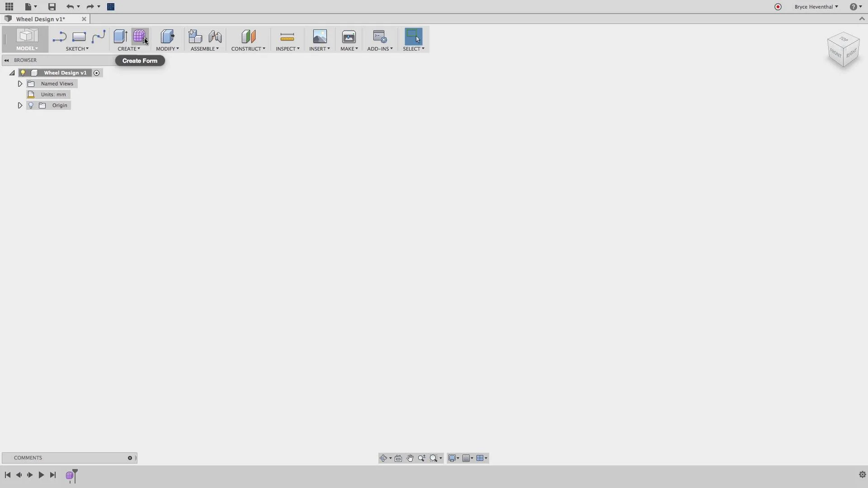The height and width of the screenshot is (488, 868).
Task: Click the Joint assemble icon
Action: tap(215, 37)
